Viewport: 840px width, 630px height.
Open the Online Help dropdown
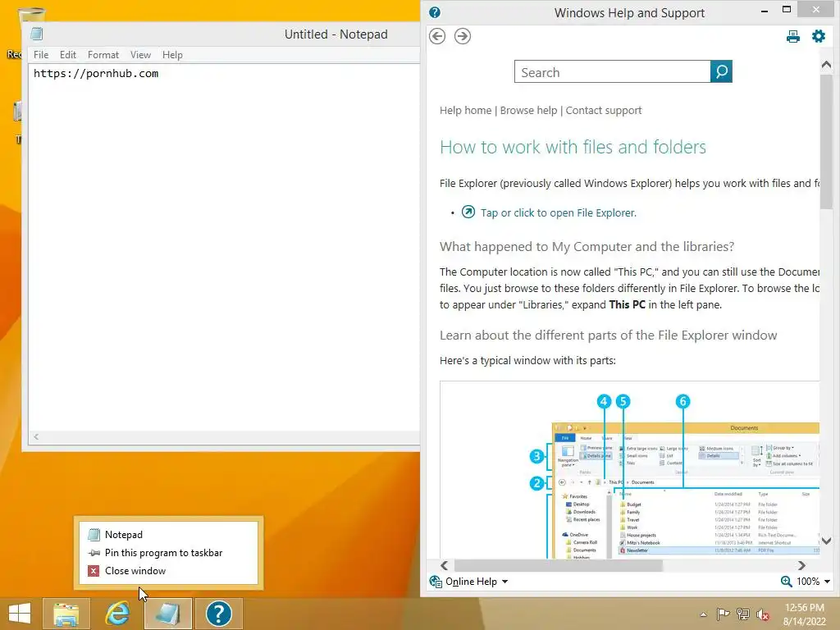click(x=477, y=582)
